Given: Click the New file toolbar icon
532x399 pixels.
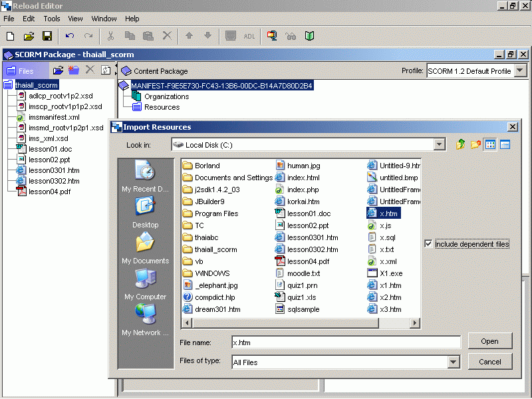Looking at the screenshot, I should tap(11, 36).
